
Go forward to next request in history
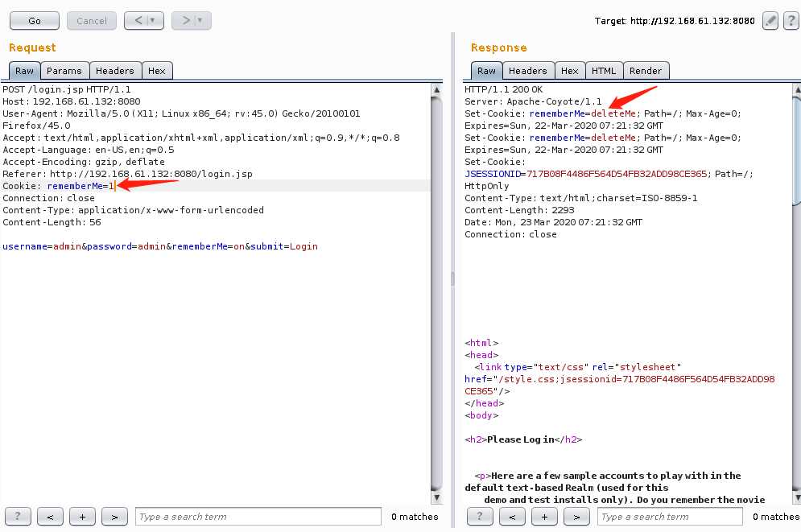[x=186, y=20]
